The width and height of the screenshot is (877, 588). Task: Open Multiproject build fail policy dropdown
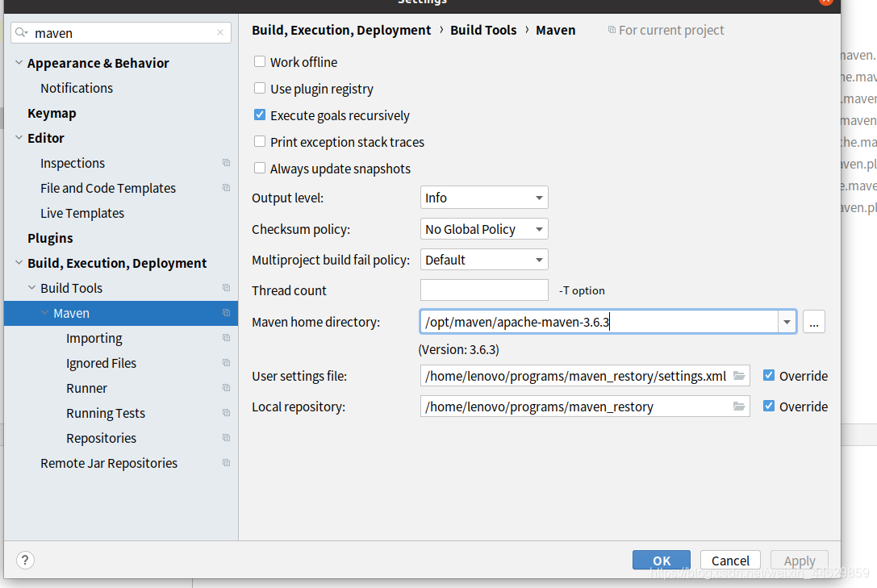coord(484,260)
